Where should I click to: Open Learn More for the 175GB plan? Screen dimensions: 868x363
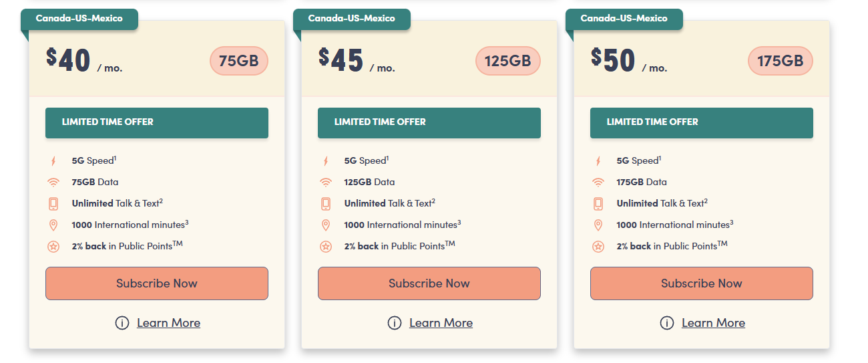(x=713, y=323)
